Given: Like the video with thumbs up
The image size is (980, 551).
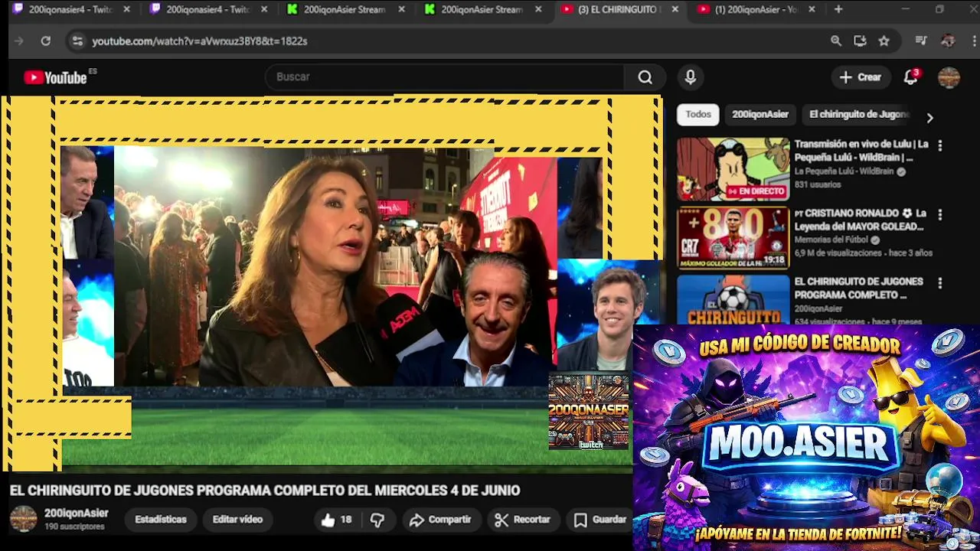Looking at the screenshot, I should click(336, 520).
